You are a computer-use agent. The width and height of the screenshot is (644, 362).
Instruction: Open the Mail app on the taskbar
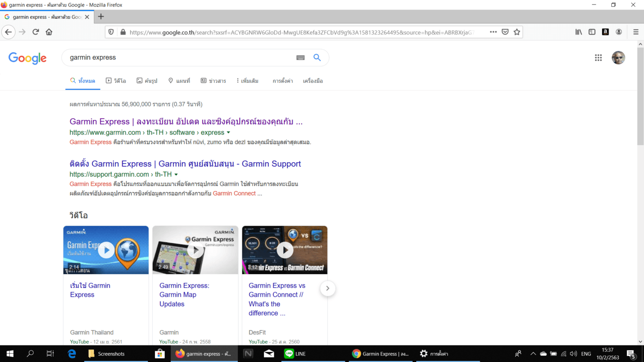pos(269,354)
